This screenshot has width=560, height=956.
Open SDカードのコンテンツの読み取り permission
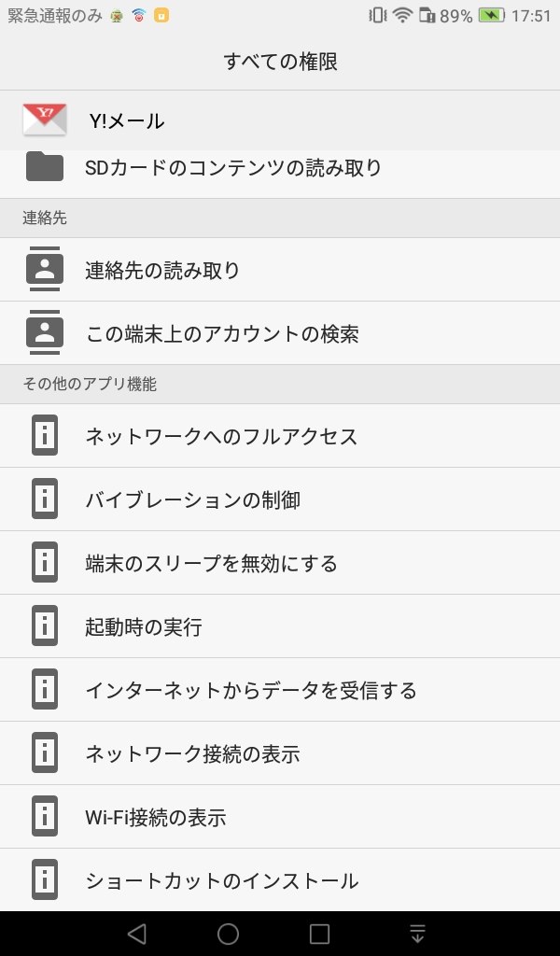tap(233, 168)
